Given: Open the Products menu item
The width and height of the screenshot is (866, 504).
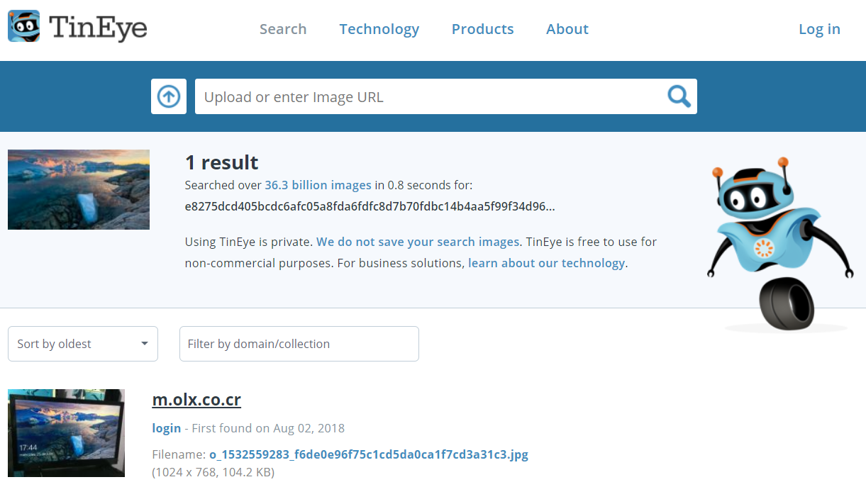Looking at the screenshot, I should (483, 29).
